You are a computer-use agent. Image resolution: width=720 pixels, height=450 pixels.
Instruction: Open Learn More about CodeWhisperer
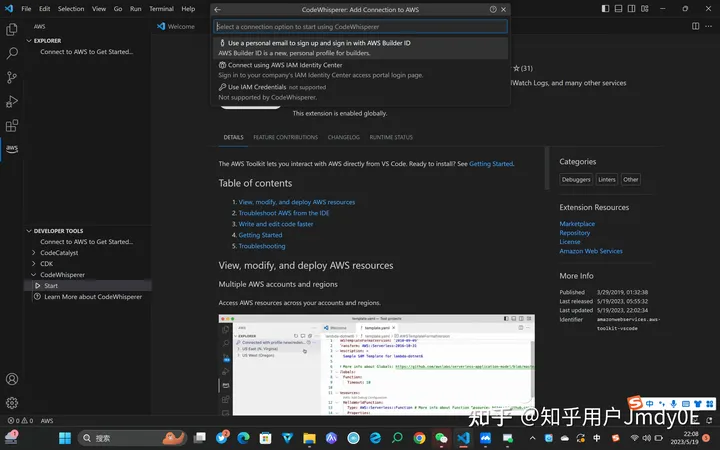pyautogui.click(x=87, y=297)
